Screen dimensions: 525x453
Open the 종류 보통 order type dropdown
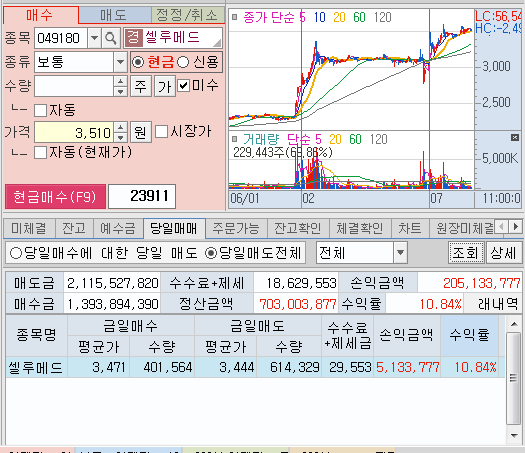[x=120, y=62]
